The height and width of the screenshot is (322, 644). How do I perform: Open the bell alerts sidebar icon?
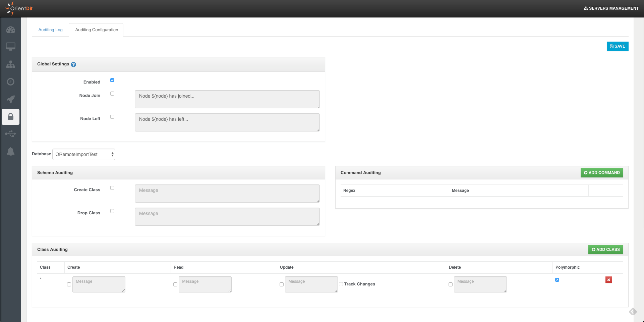(10, 152)
